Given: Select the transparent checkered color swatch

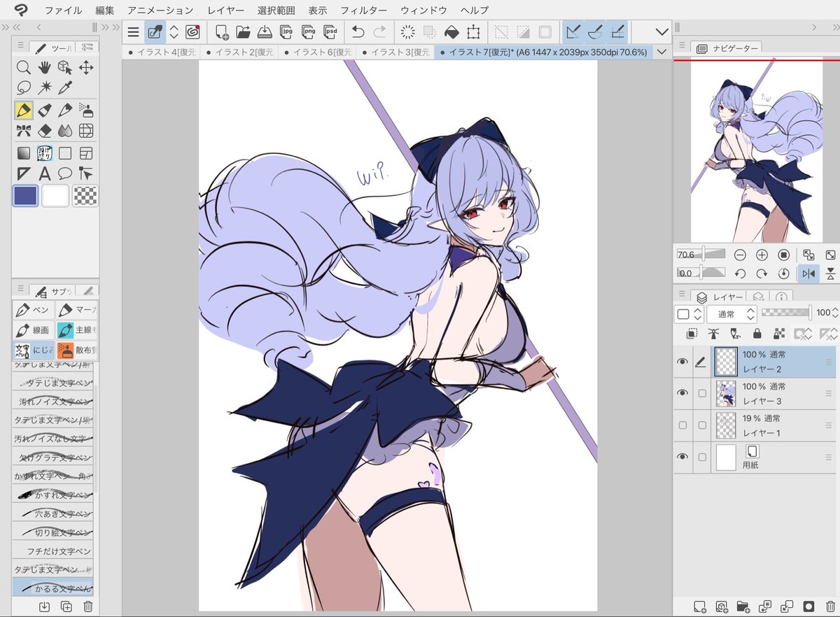Looking at the screenshot, I should [85, 196].
